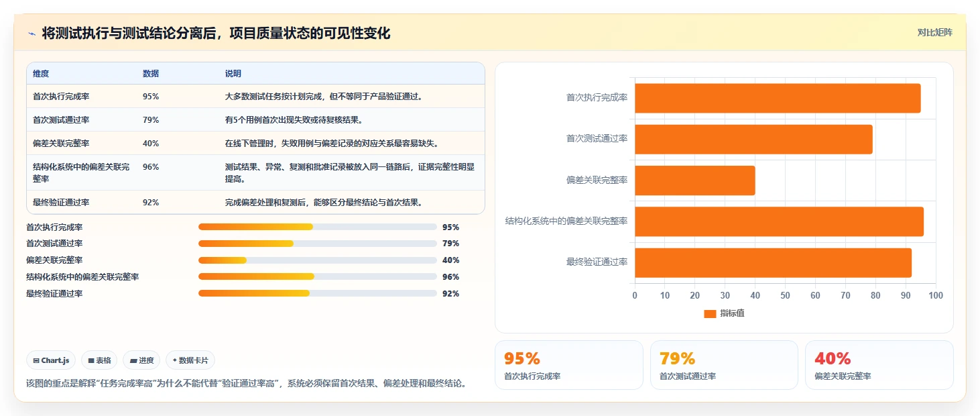Click the chart x-axis tick 50

pyautogui.click(x=786, y=296)
